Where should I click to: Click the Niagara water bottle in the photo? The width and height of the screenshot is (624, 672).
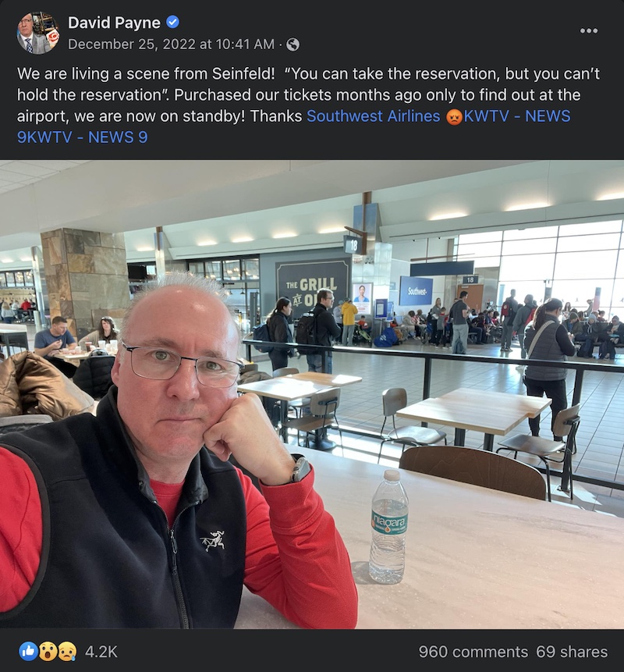[x=388, y=527]
